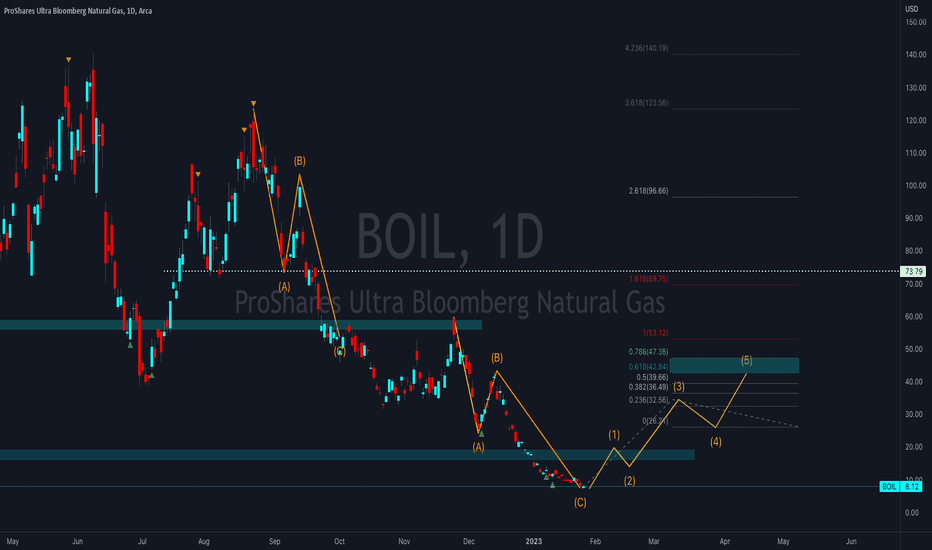Click the Nov label on time axis

(404, 541)
